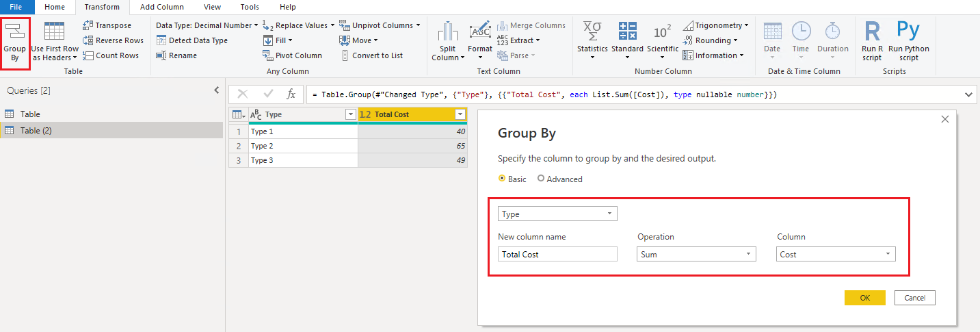
Task: Click the Rename column button
Action: click(x=176, y=55)
